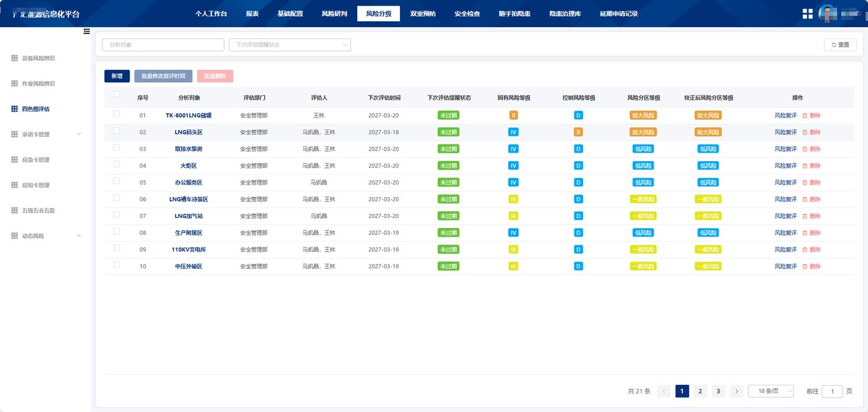Switch to the 风险研判 tab

pos(334,14)
